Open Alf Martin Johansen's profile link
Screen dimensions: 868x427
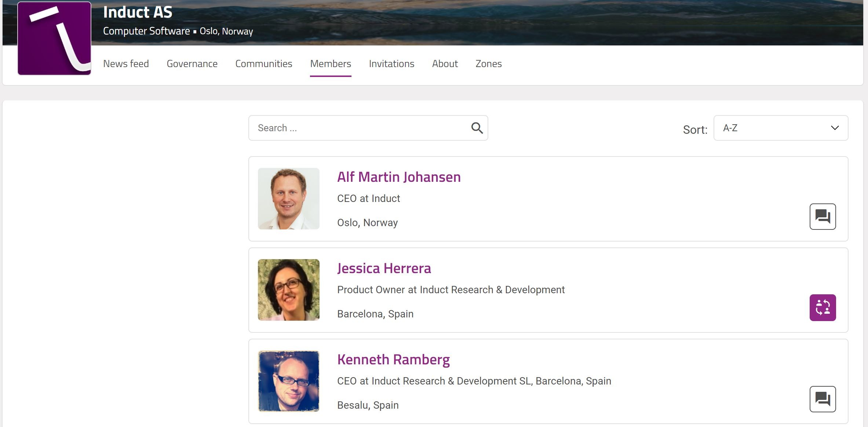pos(399,177)
